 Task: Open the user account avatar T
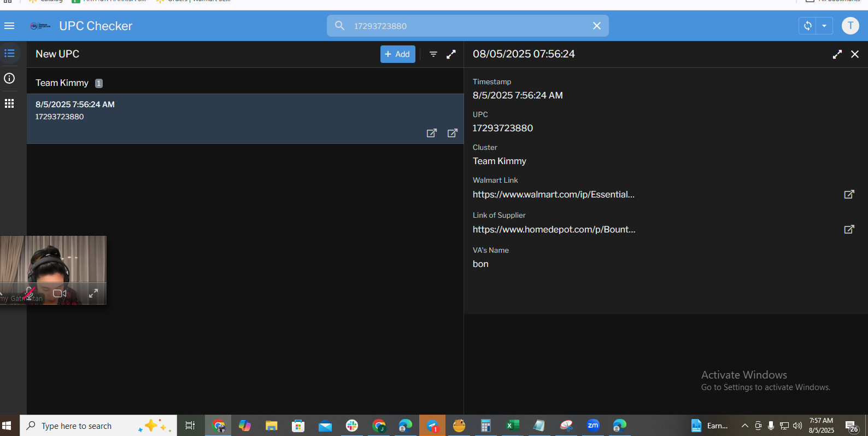click(x=850, y=26)
